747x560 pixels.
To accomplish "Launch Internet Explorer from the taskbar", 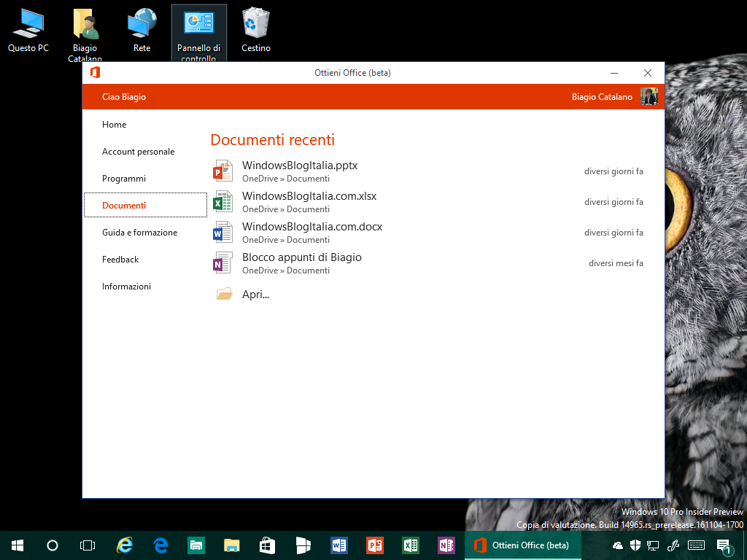I will [x=124, y=545].
